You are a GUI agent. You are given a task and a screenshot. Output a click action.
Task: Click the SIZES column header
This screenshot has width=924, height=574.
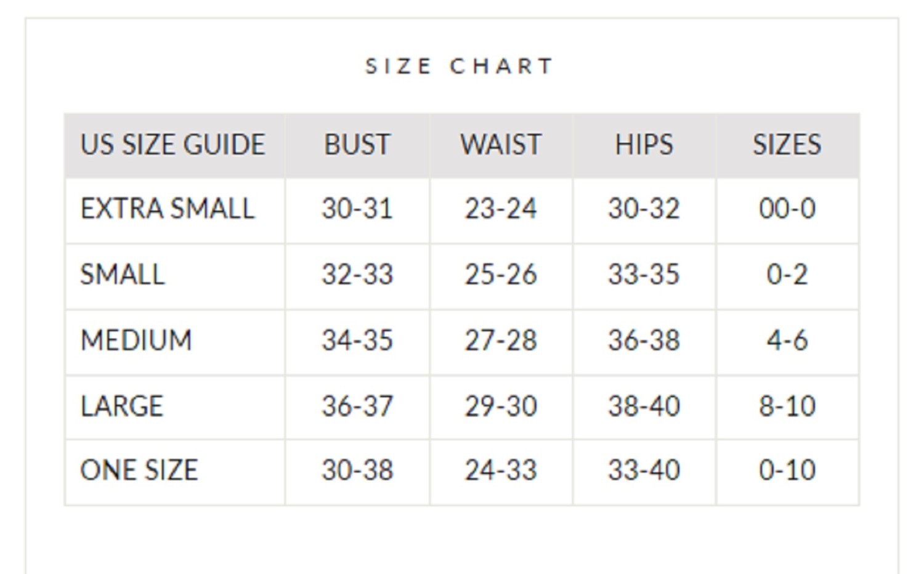787,145
